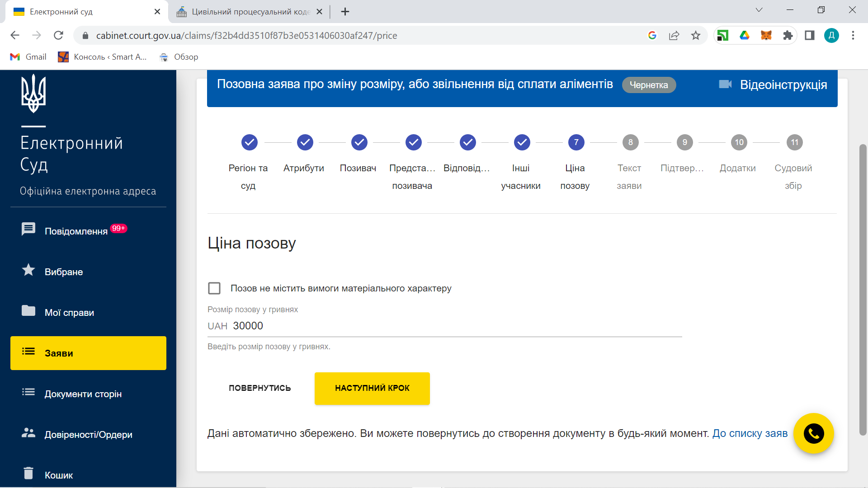The width and height of the screenshot is (868, 488).
Task: Click the Вибране star icon
Action: coord(28,270)
